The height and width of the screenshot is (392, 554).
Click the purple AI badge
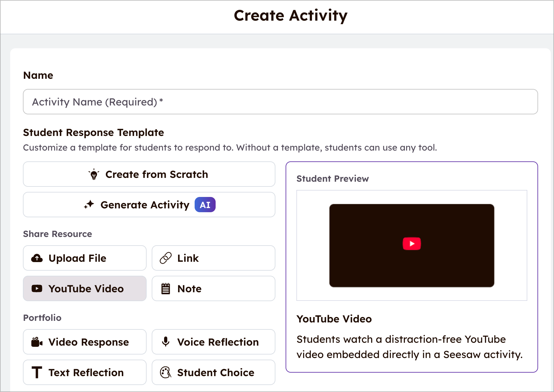205,205
